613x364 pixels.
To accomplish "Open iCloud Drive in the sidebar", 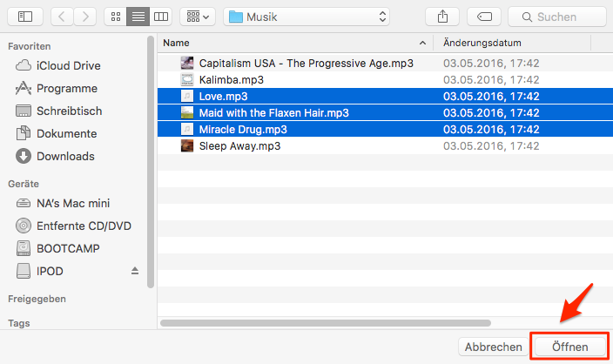I will (x=69, y=65).
